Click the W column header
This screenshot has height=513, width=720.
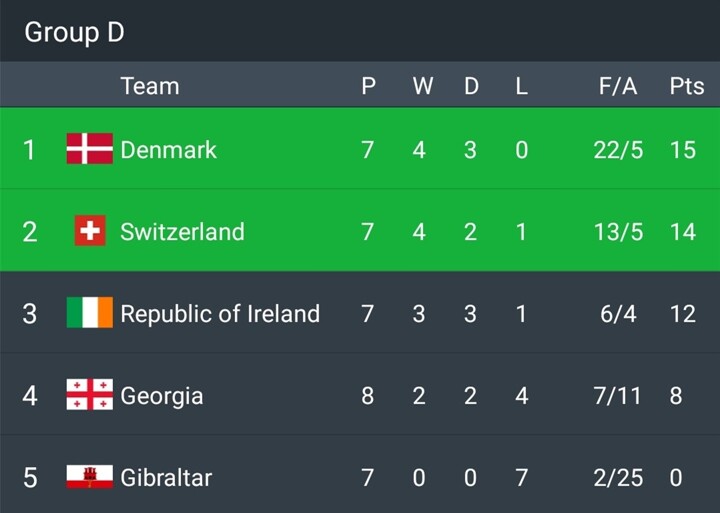(422, 86)
